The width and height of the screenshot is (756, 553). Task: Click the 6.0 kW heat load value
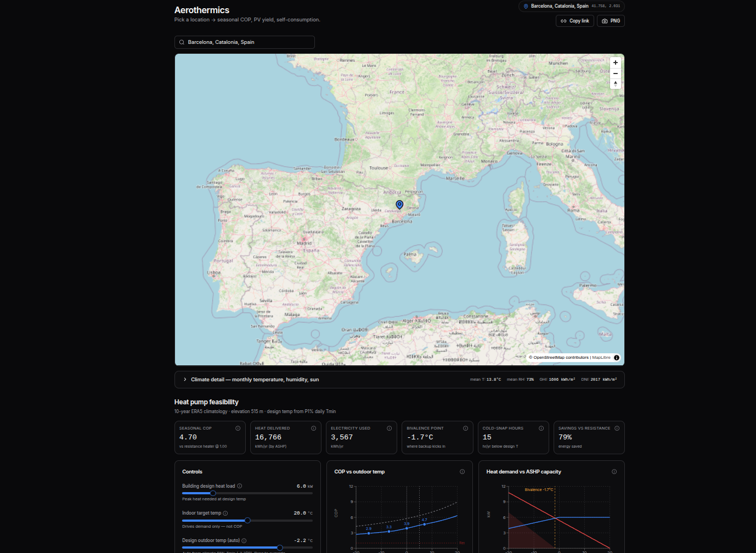304,486
